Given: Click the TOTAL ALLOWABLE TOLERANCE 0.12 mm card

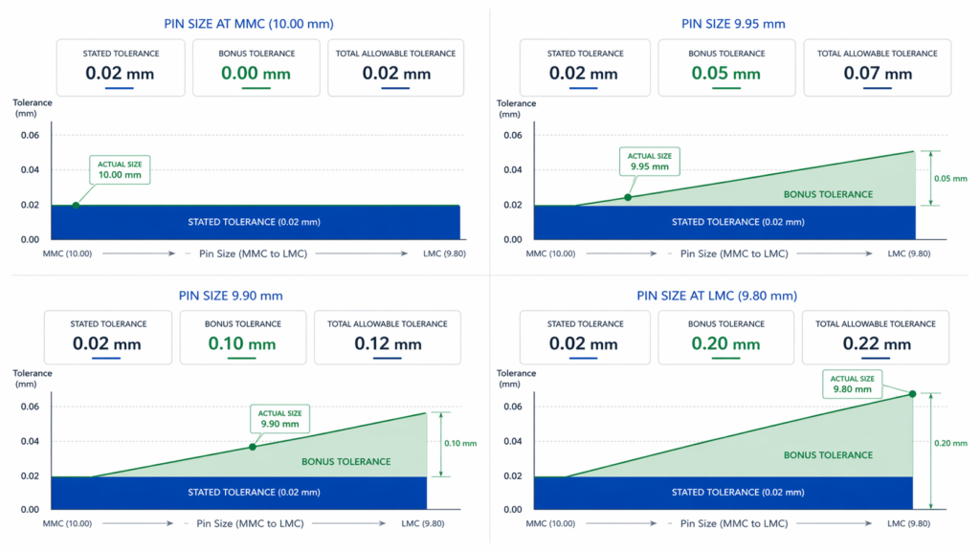Looking at the screenshot, I should [387, 337].
